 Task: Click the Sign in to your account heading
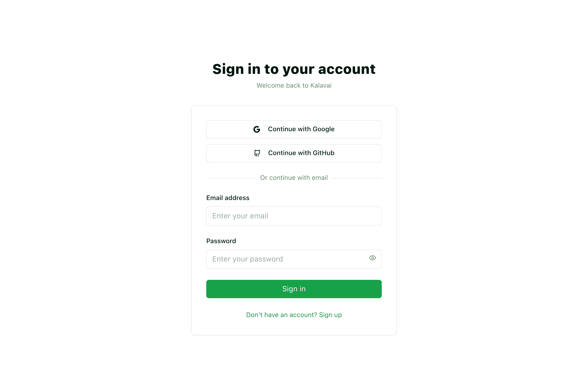pos(294,69)
